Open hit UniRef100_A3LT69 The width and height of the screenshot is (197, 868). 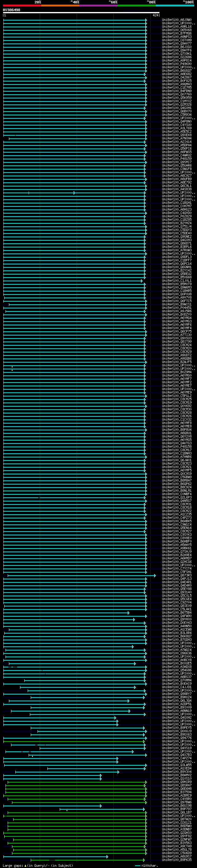click(x=177, y=128)
